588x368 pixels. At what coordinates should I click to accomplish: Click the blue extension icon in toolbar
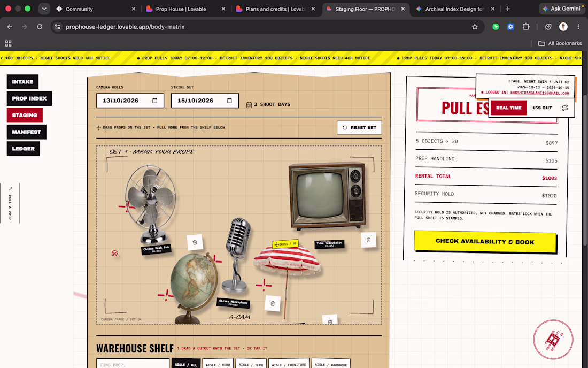[510, 27]
